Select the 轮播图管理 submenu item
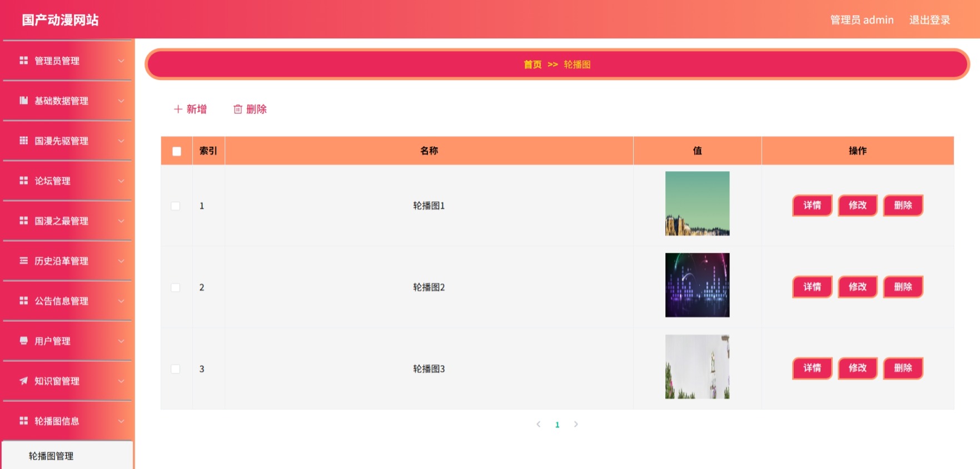 coord(67,456)
